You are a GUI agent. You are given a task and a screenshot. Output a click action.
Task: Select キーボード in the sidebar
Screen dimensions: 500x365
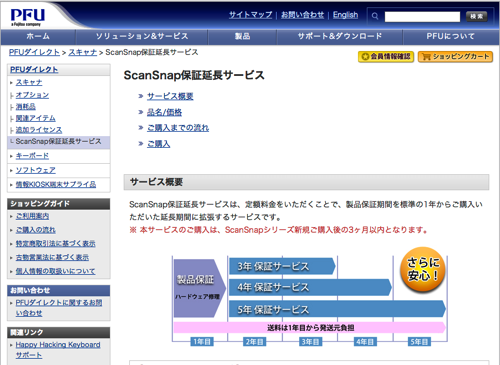(x=32, y=156)
